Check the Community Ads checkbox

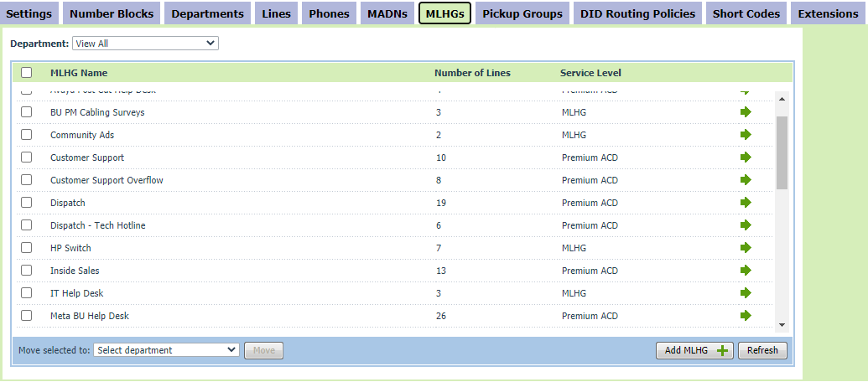(27, 135)
